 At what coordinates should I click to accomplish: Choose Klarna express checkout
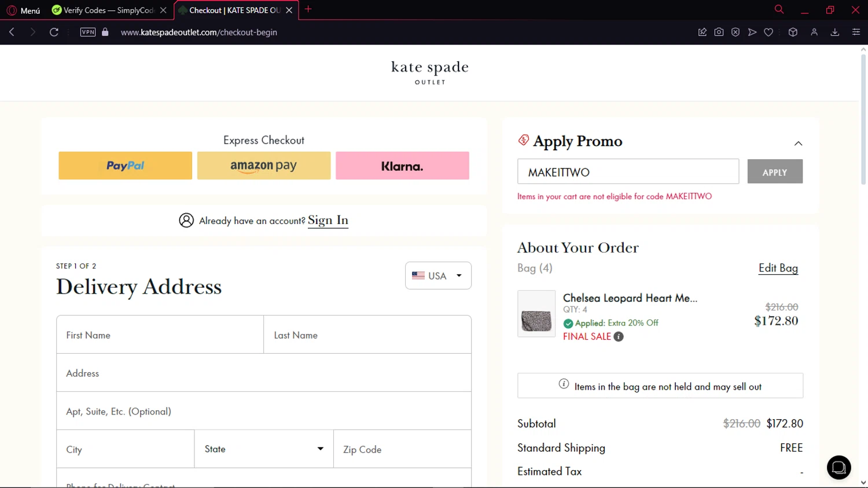click(x=402, y=166)
